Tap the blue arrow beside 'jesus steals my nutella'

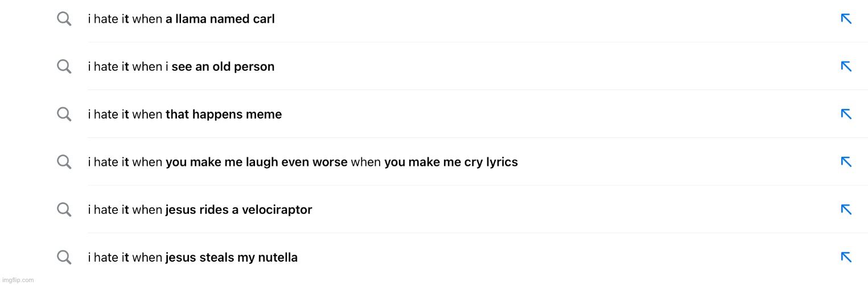[x=846, y=257]
